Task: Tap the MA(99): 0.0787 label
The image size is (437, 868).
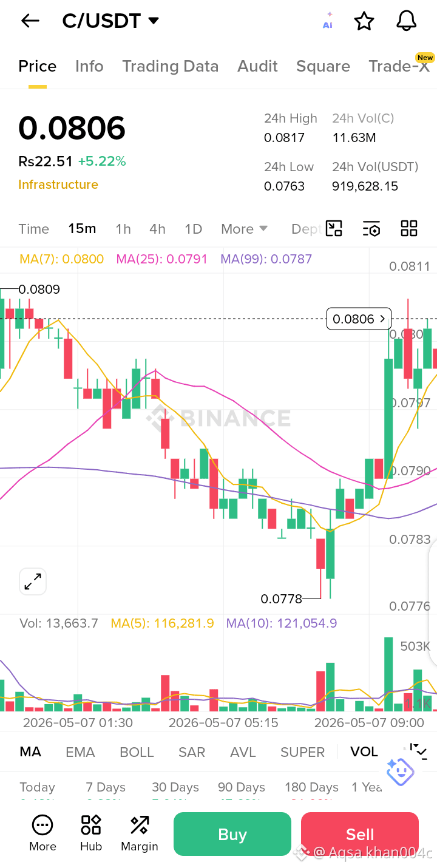Action: tap(266, 259)
